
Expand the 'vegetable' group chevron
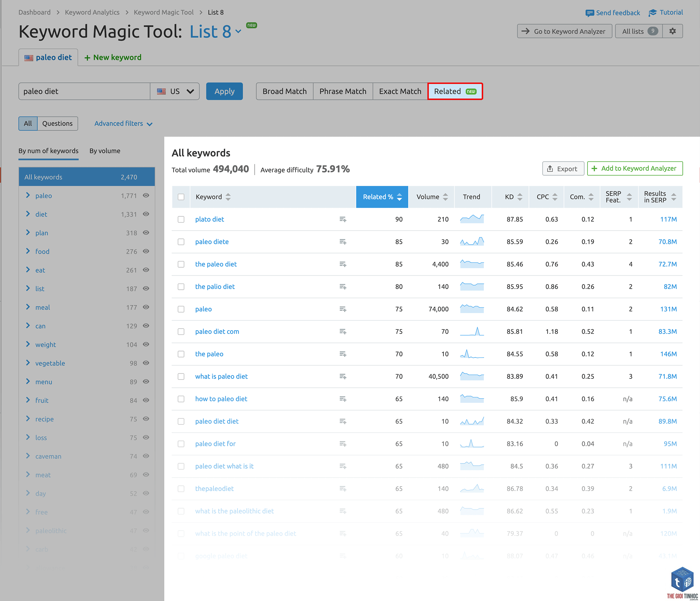click(x=28, y=363)
